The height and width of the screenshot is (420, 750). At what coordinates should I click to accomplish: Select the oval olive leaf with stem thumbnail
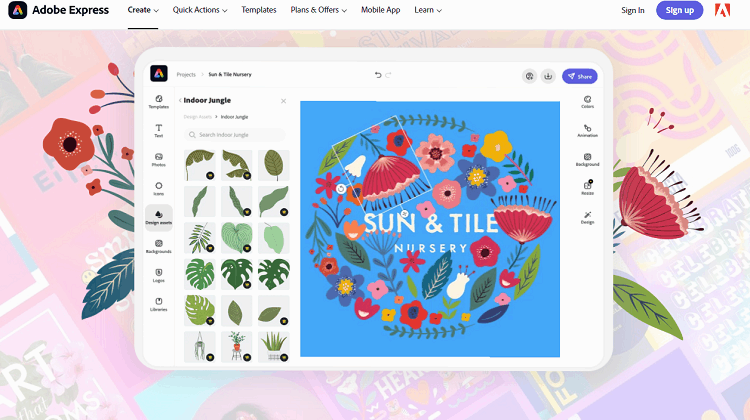[x=274, y=165]
